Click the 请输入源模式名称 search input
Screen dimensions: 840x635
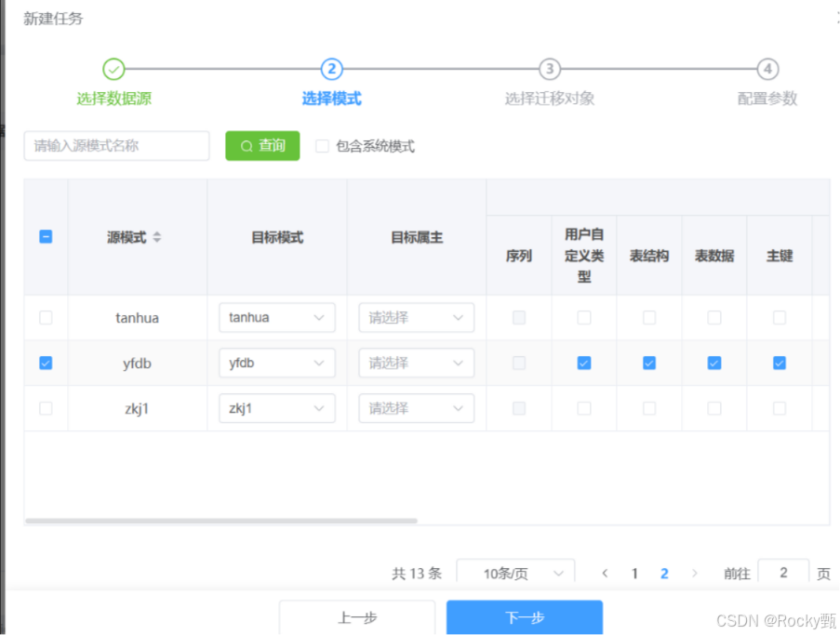point(116,146)
